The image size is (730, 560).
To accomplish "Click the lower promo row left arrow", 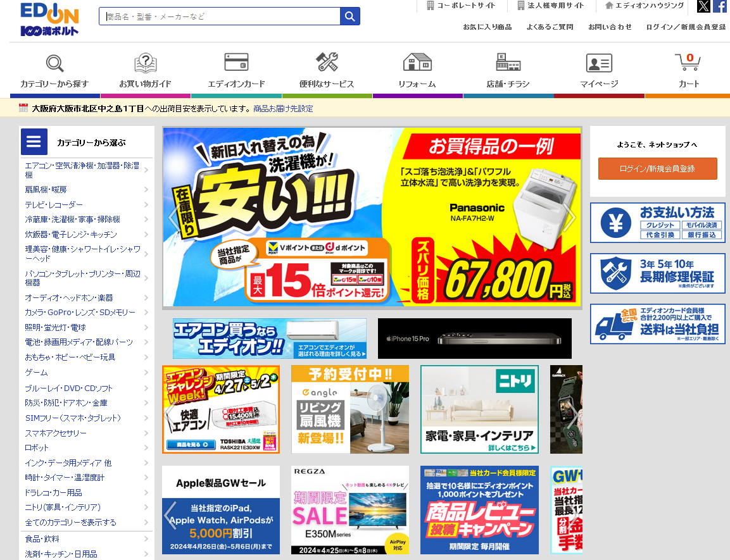I will (x=170, y=515).
